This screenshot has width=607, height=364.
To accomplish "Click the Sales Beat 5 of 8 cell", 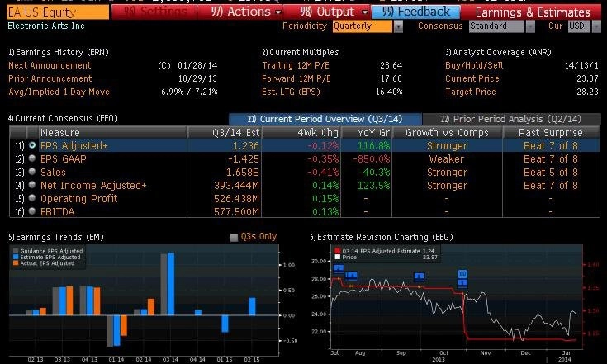I will pos(551,173).
